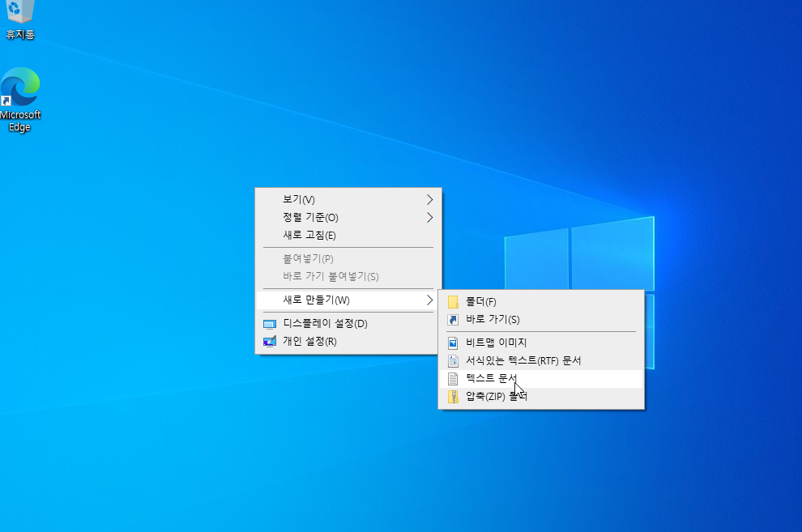
Task: Open the 새로 만들기(W) menu item
Action: point(348,300)
